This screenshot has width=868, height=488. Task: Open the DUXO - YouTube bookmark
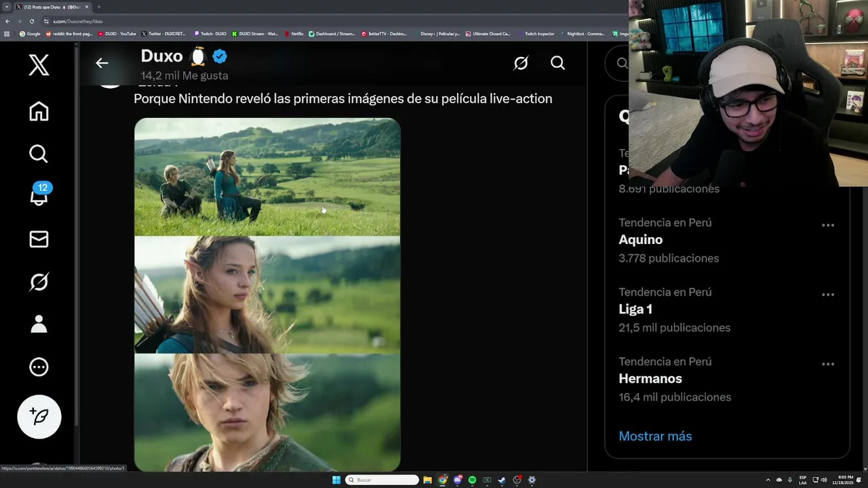point(117,33)
